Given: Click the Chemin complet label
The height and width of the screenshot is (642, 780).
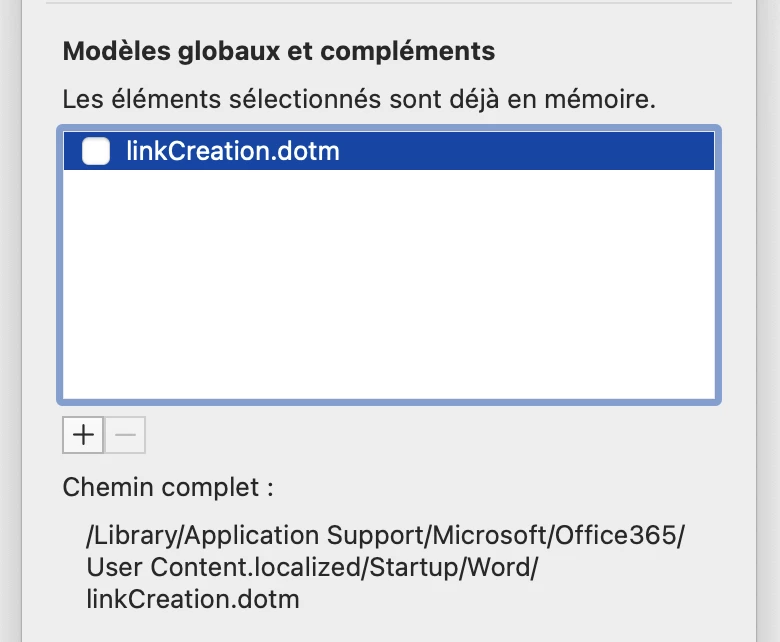Looking at the screenshot, I should (168, 487).
